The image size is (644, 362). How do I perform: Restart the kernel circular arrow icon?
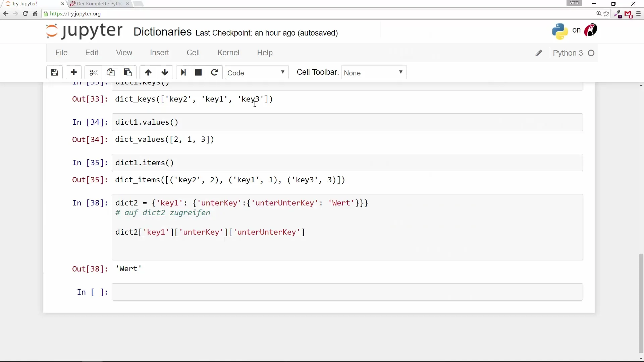pyautogui.click(x=214, y=72)
